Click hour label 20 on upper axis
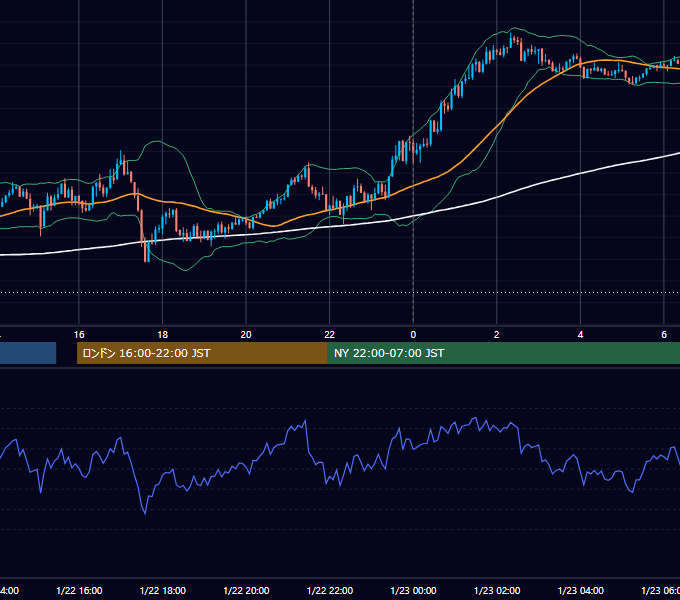Screen dimensions: 680x600 pos(246,335)
